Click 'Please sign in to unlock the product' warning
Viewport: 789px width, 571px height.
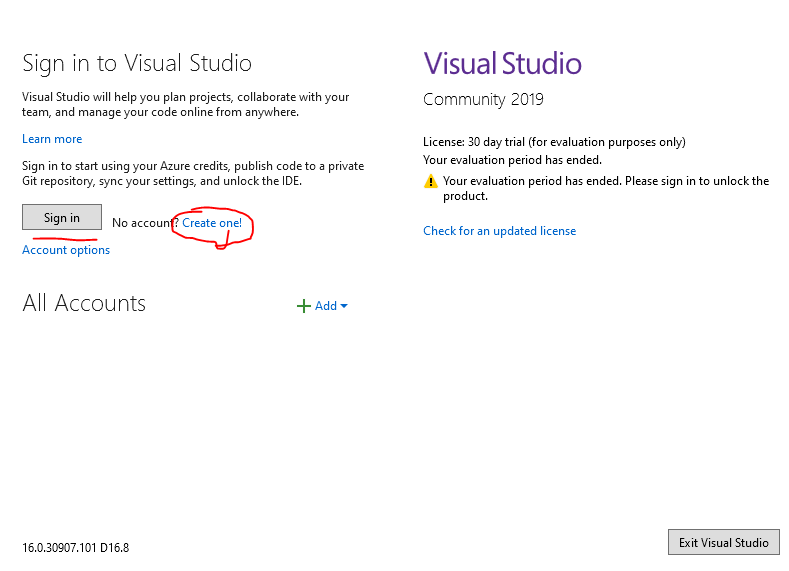(x=606, y=189)
